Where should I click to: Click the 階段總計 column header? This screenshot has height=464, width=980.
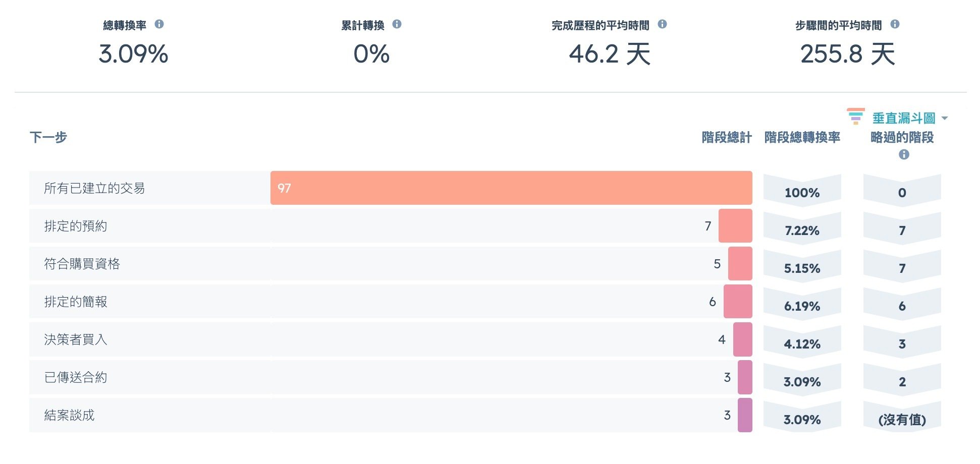pyautogui.click(x=726, y=137)
